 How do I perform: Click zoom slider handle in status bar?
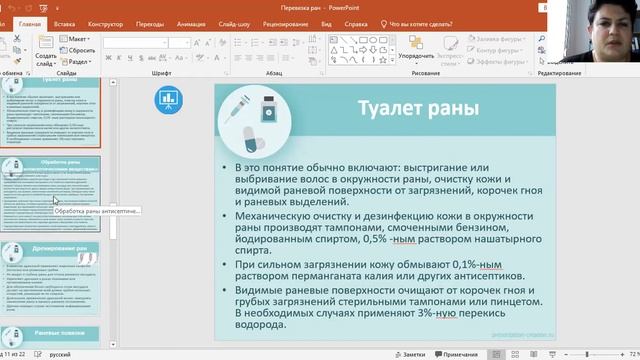[587, 354]
